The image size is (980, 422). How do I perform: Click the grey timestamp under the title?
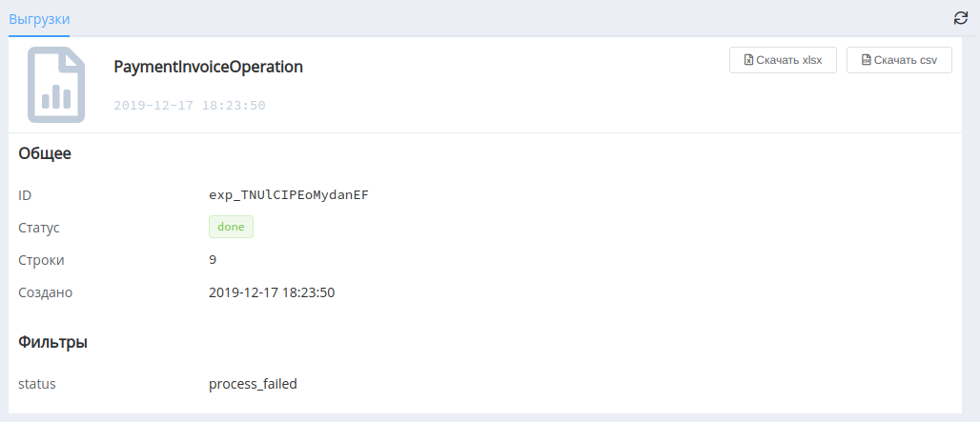pos(190,106)
